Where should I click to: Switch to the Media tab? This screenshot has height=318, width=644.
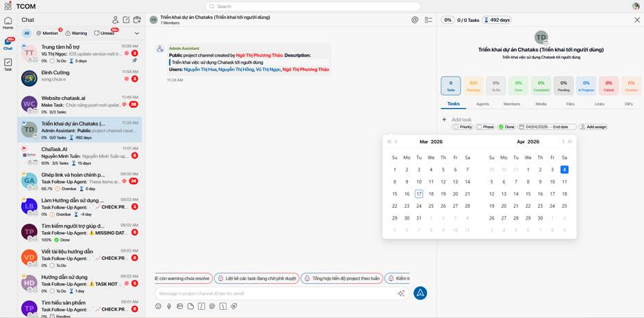coord(541,104)
